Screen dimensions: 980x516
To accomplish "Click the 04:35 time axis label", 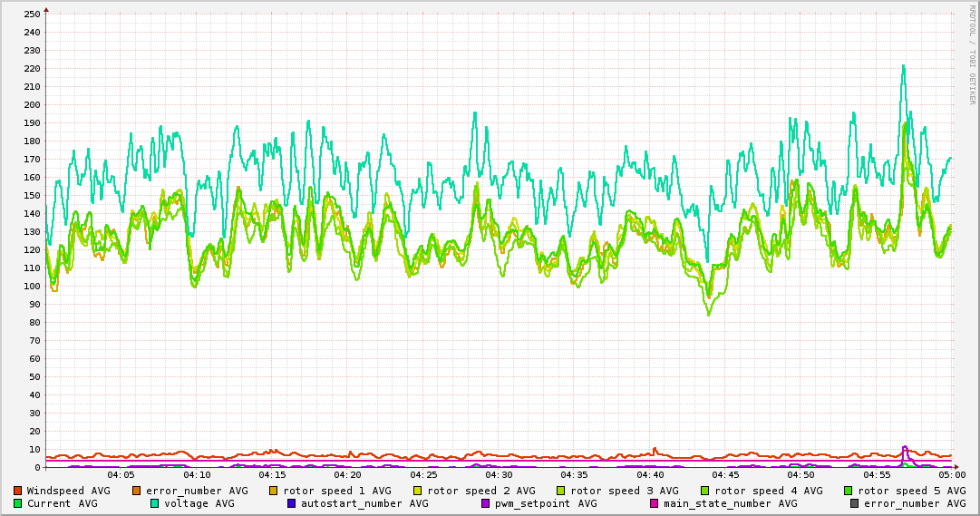I will pyautogui.click(x=575, y=475).
